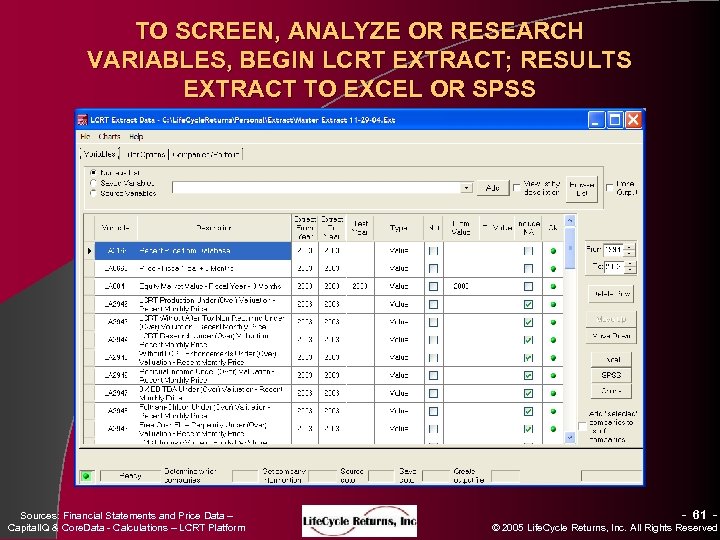Image resolution: width=720 pixels, height=540 pixels.
Task: Click the Move Down button
Action: (x=611, y=336)
